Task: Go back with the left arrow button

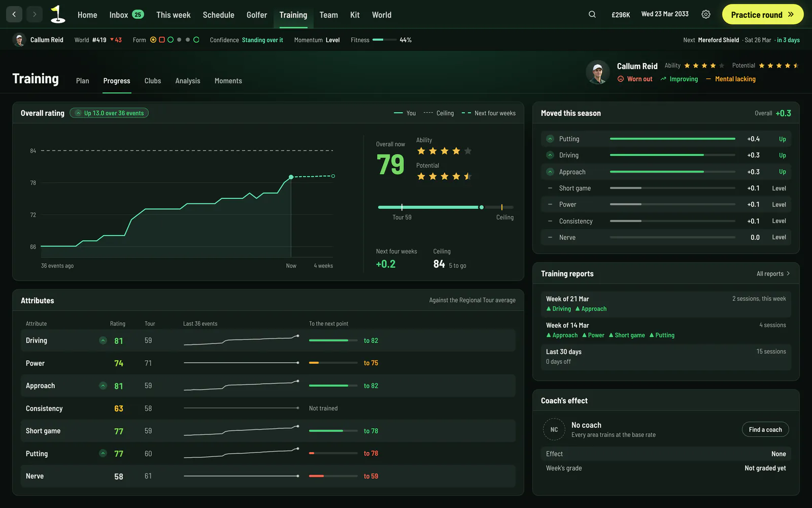Action: (x=14, y=14)
